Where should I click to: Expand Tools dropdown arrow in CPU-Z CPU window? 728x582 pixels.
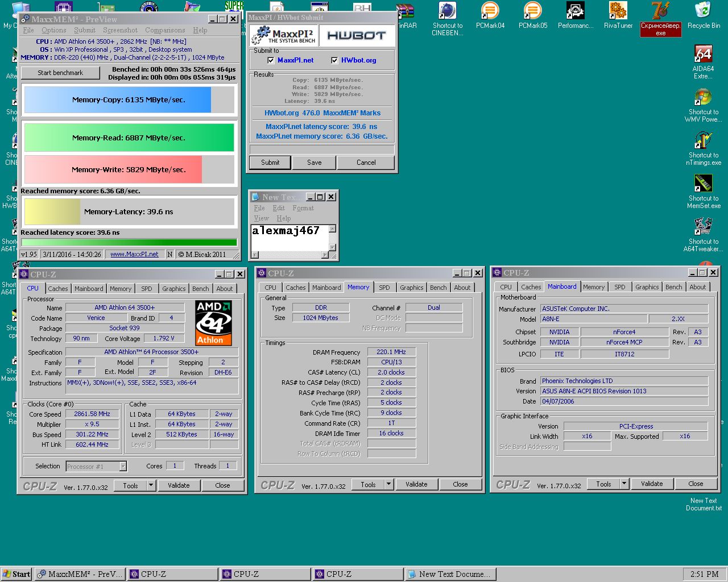pyautogui.click(x=151, y=485)
